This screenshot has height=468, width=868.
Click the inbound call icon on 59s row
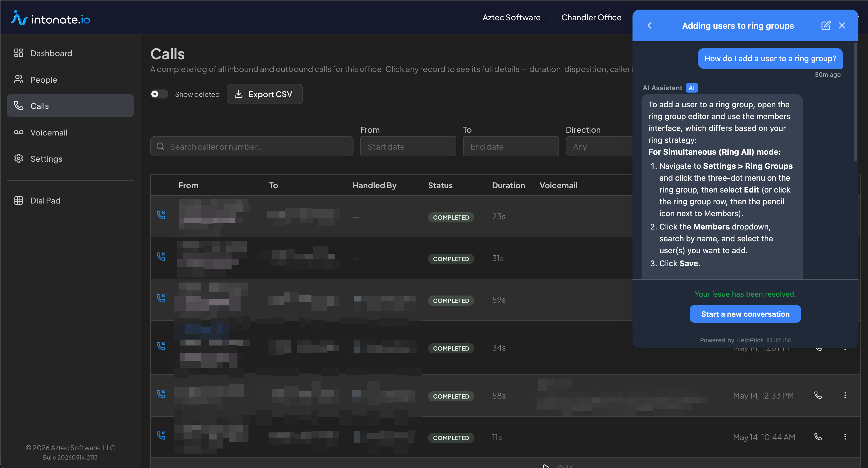[x=161, y=298]
